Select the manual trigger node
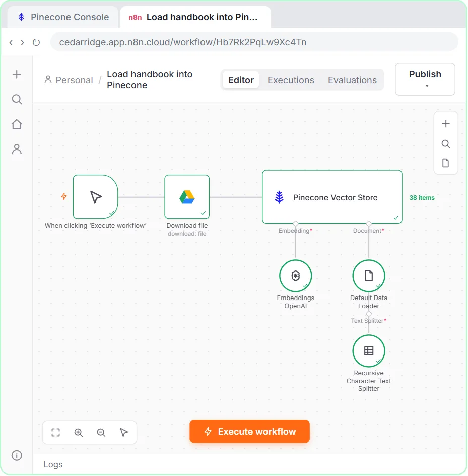This screenshot has width=468, height=476. point(95,197)
